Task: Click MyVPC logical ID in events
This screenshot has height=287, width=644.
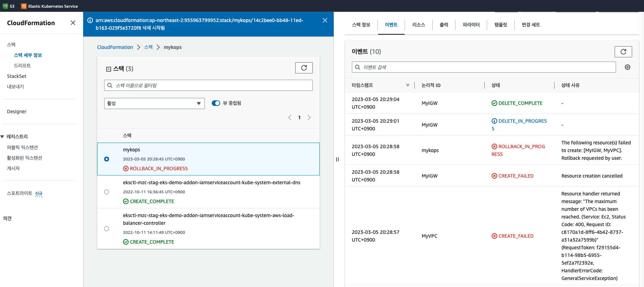Action: 429,236
